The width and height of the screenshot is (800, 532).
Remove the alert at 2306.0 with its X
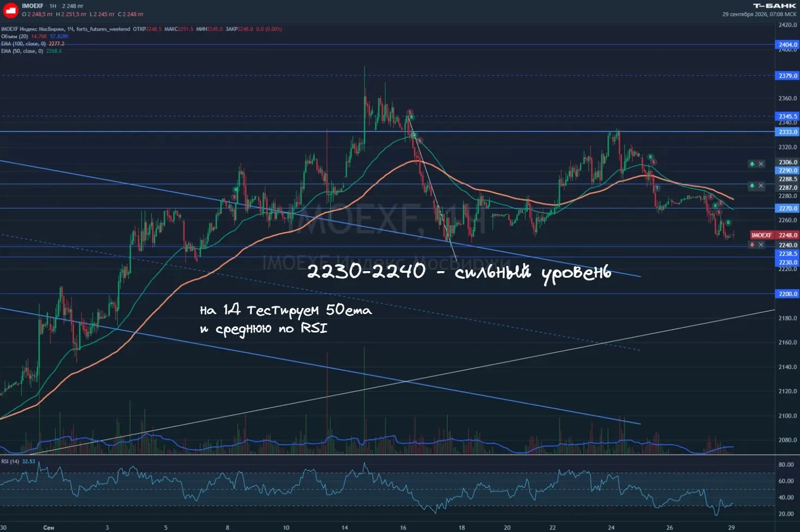[761, 164]
